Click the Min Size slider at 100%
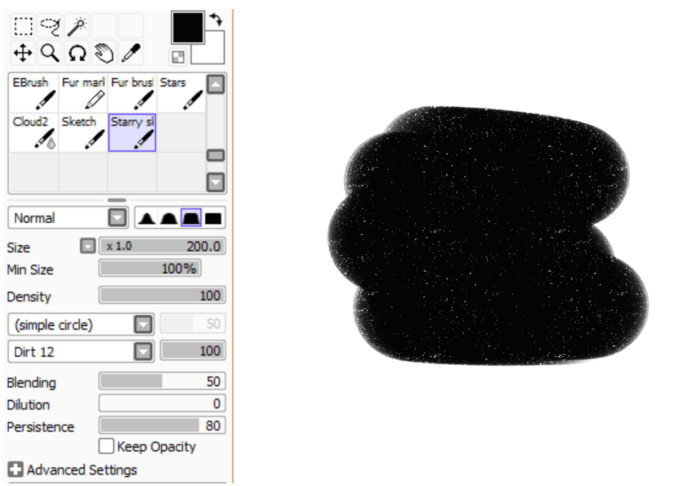This screenshot has height=486, width=700. coord(150,268)
